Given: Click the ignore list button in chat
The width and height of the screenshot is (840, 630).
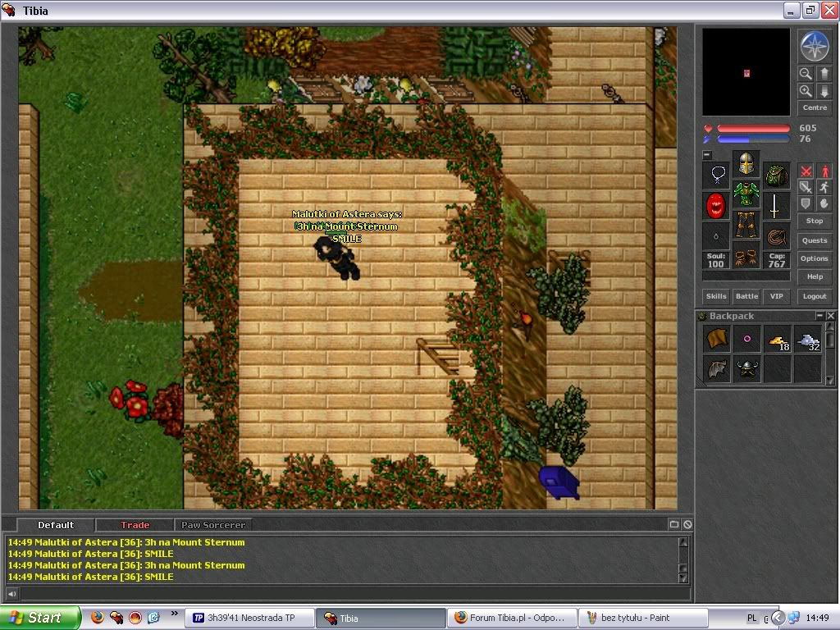Looking at the screenshot, I should [688, 524].
